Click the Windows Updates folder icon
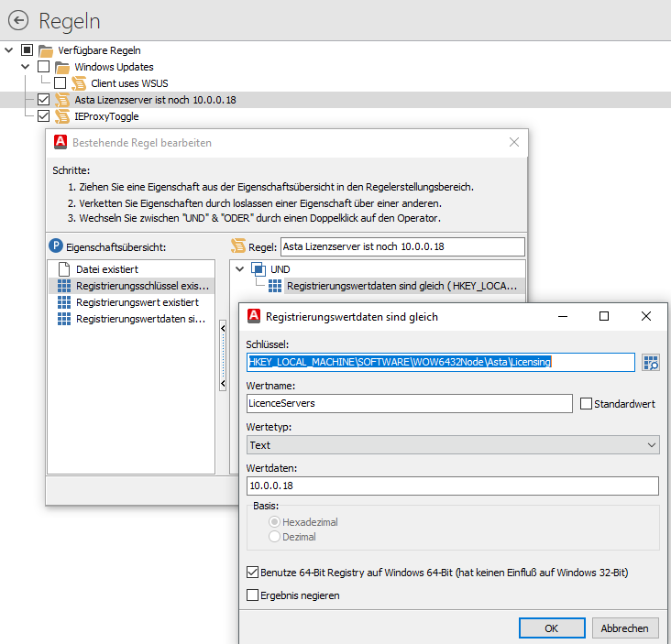This screenshot has height=644, width=671. point(62,67)
